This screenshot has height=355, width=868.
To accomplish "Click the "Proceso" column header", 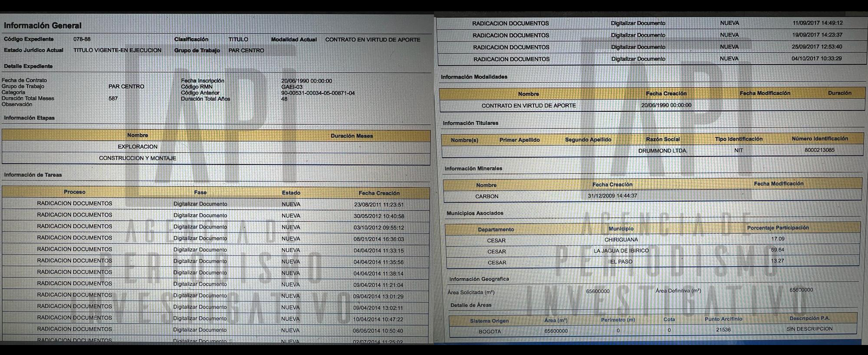I will point(75,192).
